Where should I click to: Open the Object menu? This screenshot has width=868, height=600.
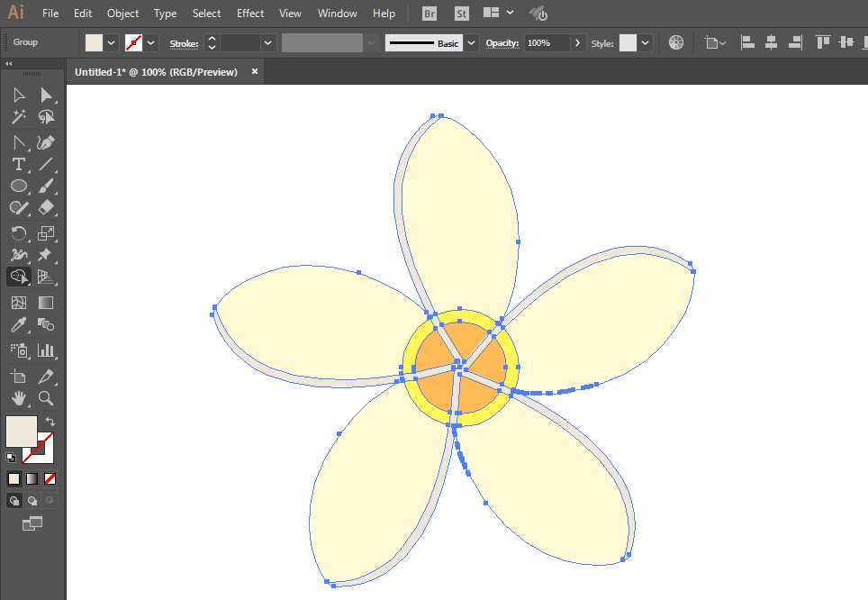pos(122,14)
